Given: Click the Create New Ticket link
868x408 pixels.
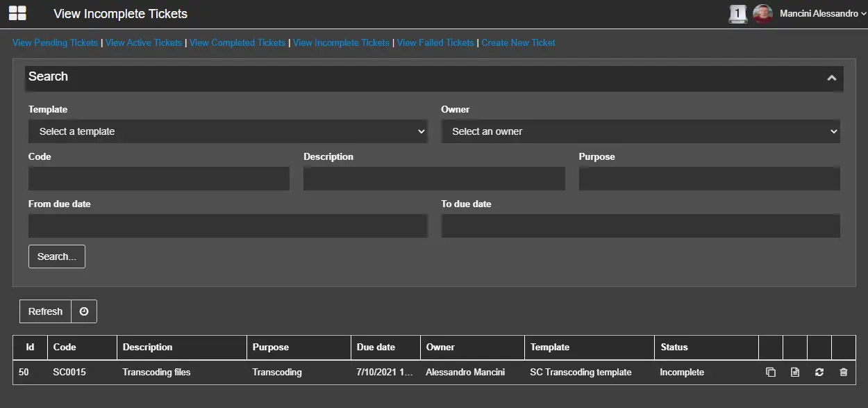Looking at the screenshot, I should (x=518, y=43).
